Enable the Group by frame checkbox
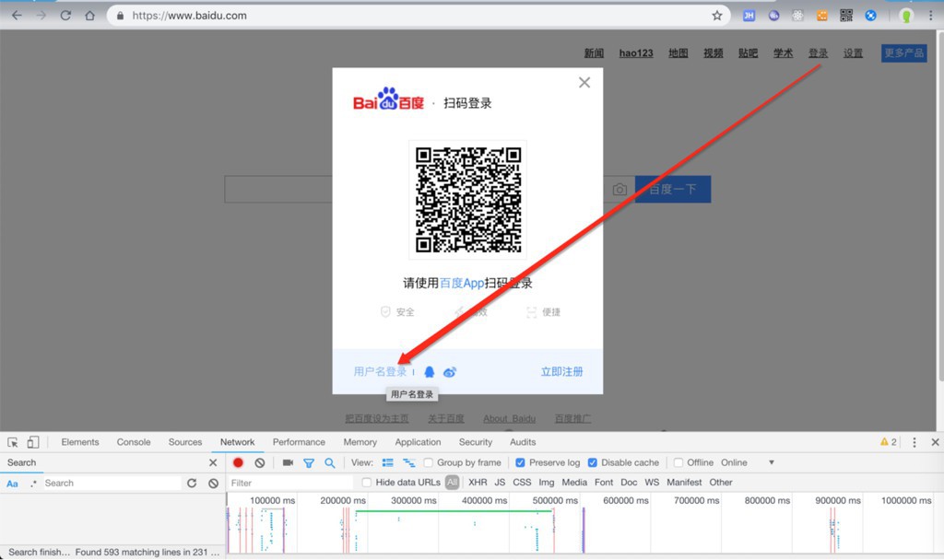This screenshot has width=944, height=560. coord(428,462)
